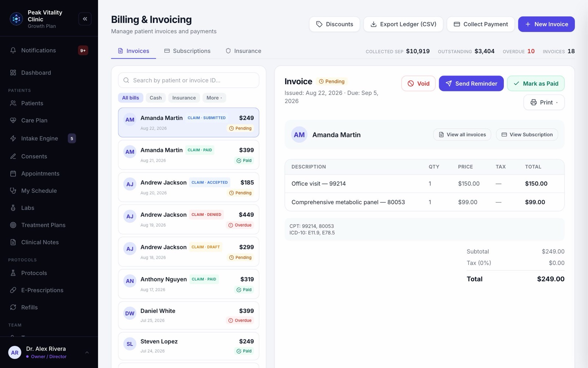Open Notifications via the bell icon
Viewport: 588px width, 368px height.
[13, 50]
